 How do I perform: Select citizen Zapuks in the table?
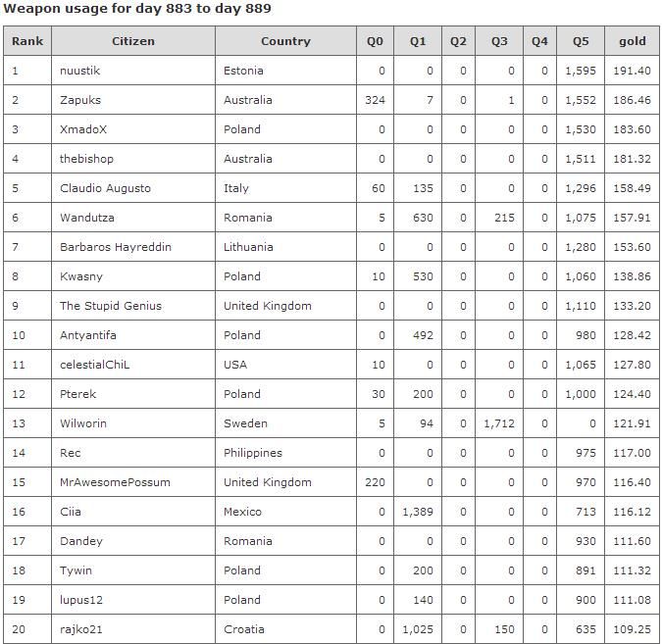pyautogui.click(x=80, y=100)
